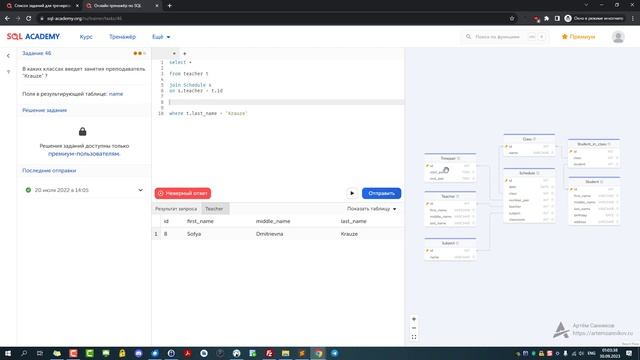Click info icon next to Schedule table
This screenshot has width=640, height=360.
click(538, 173)
